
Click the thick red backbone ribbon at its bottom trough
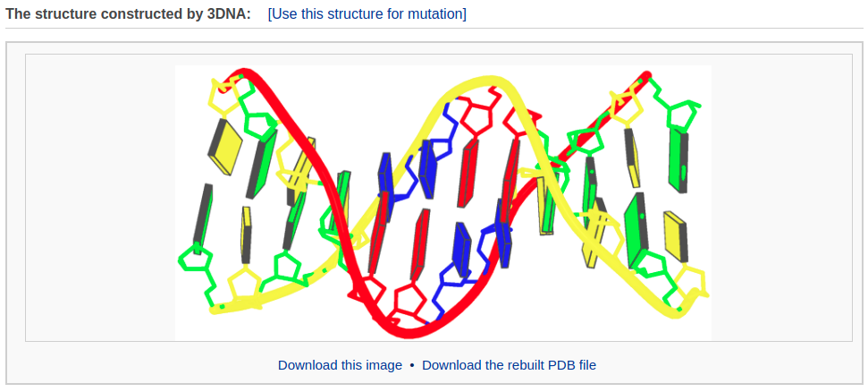pyautogui.click(x=409, y=333)
